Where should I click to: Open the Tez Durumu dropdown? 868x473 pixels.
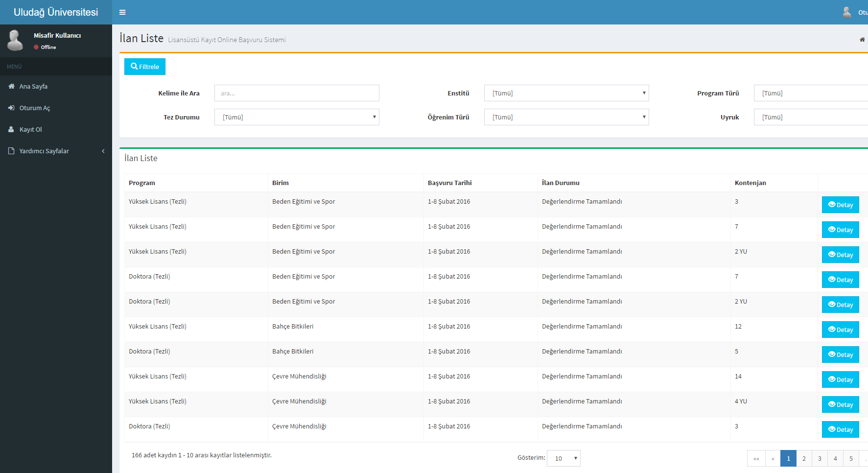pyautogui.click(x=297, y=117)
